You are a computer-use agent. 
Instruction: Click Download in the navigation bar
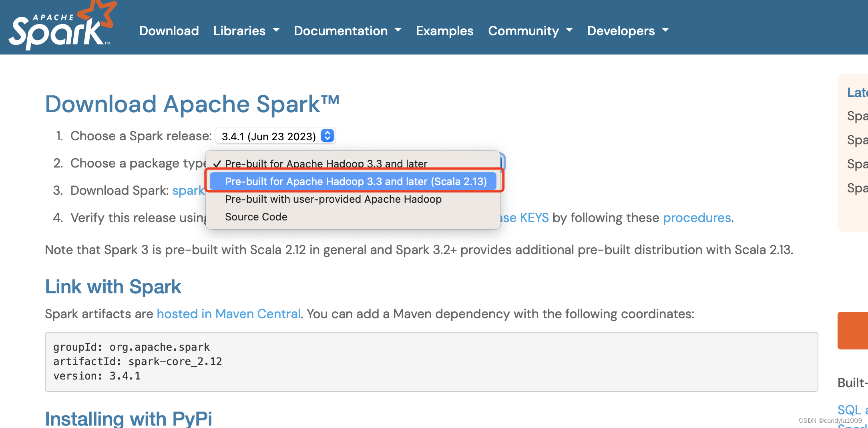click(x=169, y=30)
